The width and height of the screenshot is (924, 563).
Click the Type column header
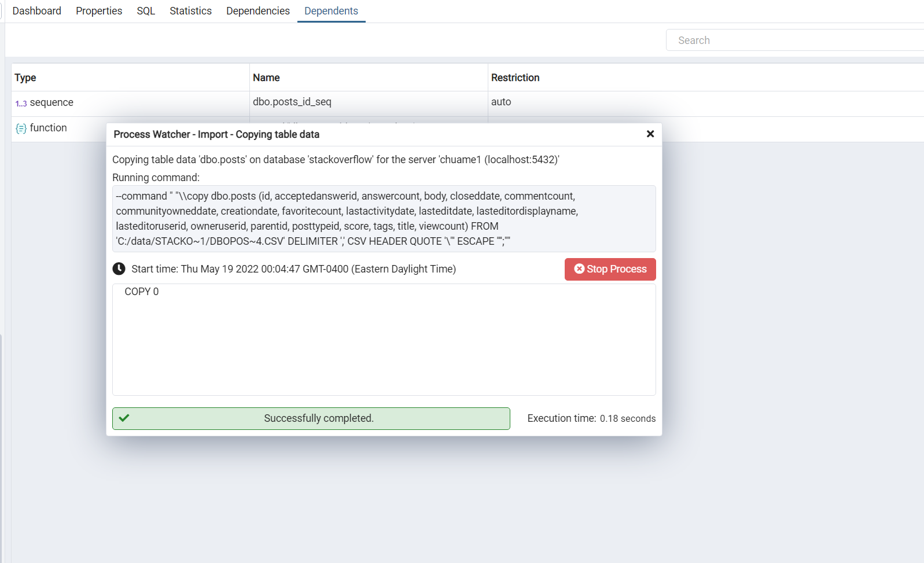(x=130, y=78)
